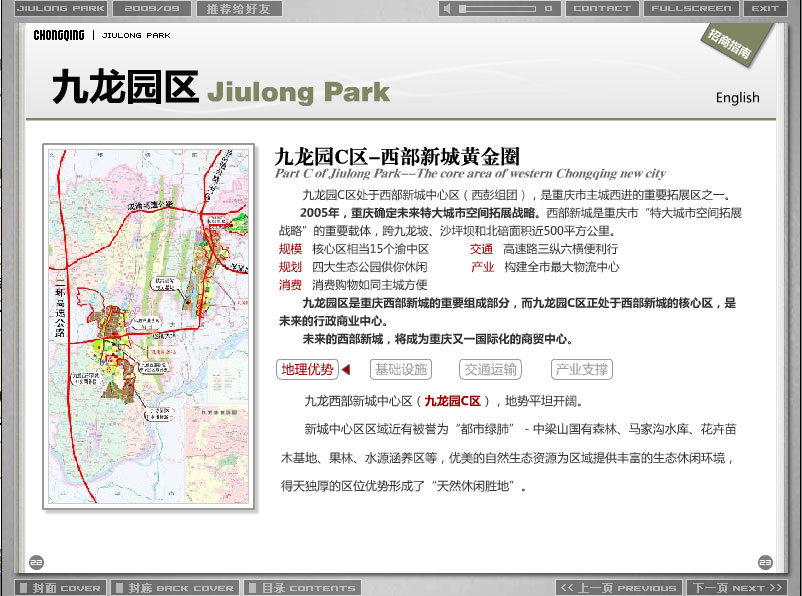Click 推荐给好友 recommend to friend button
This screenshot has height=596, width=802.
(x=238, y=9)
